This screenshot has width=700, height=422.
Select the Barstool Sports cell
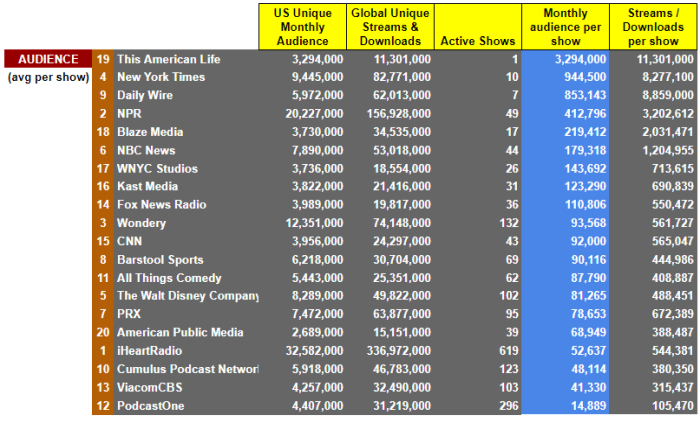pos(160,259)
